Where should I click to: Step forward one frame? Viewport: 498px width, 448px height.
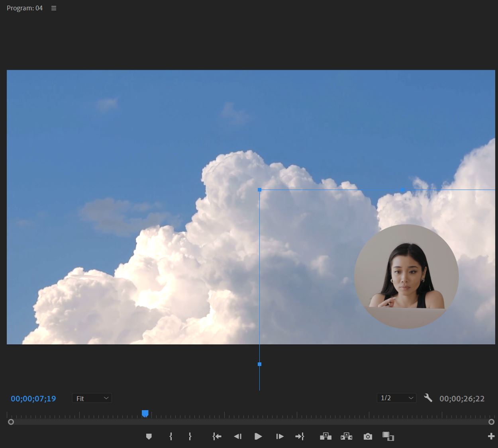[280, 436]
